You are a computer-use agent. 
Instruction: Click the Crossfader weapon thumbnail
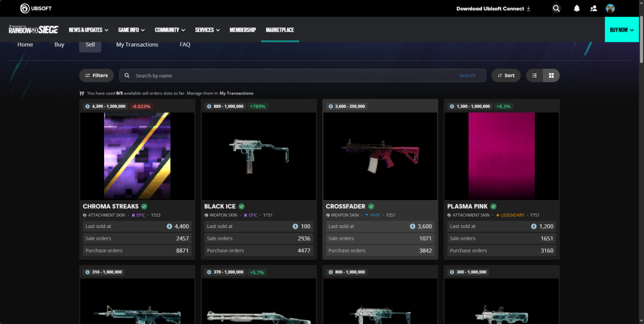pos(380,156)
